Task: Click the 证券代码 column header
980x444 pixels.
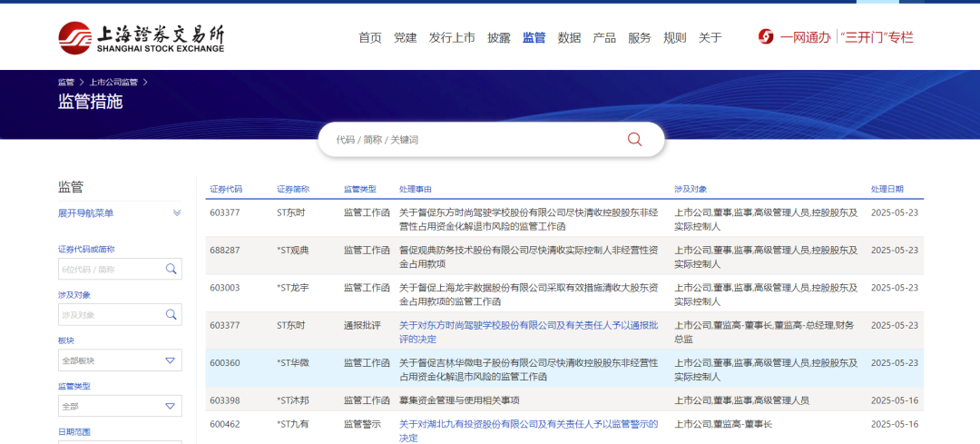Action: [226, 189]
